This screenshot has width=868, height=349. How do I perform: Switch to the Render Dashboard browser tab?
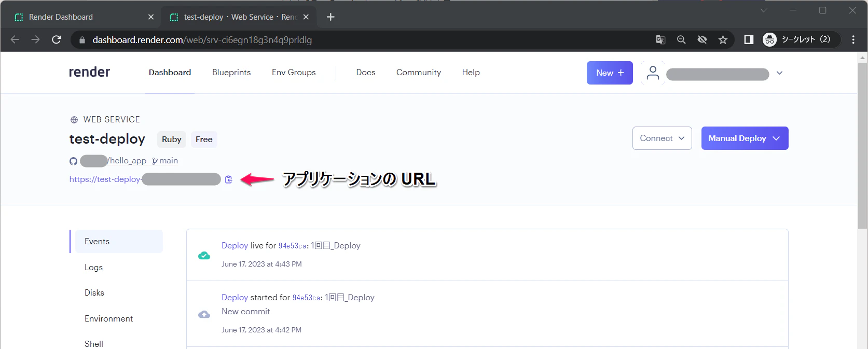pos(83,17)
